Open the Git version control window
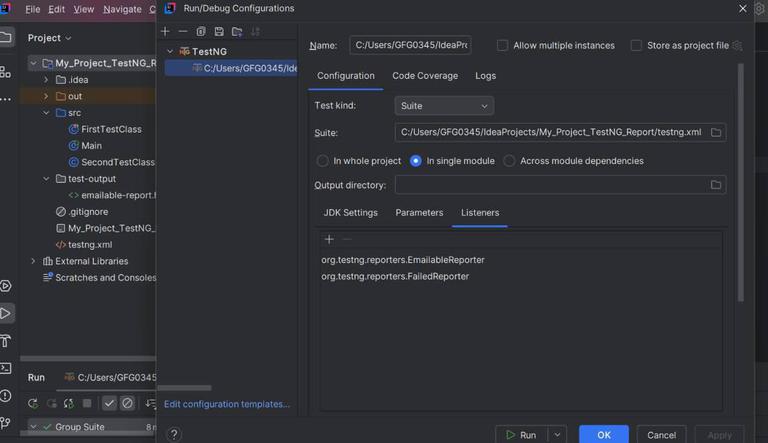768x443 pixels. pyautogui.click(x=5, y=422)
